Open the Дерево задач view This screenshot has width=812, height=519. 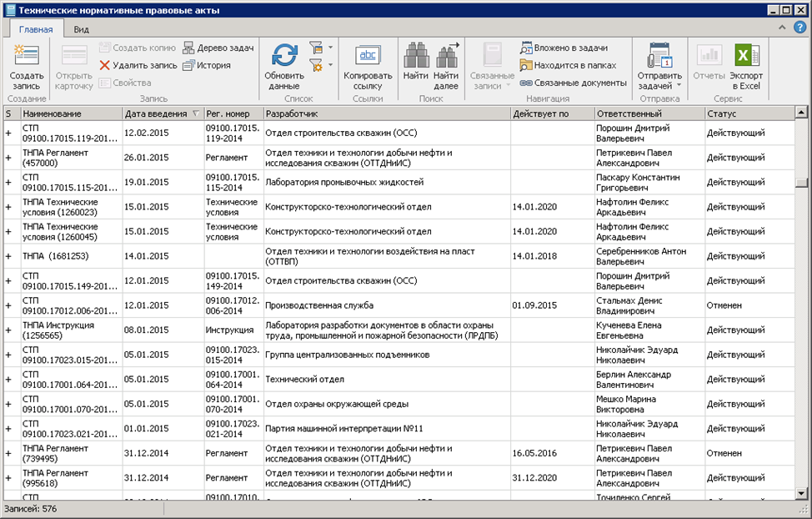(218, 48)
